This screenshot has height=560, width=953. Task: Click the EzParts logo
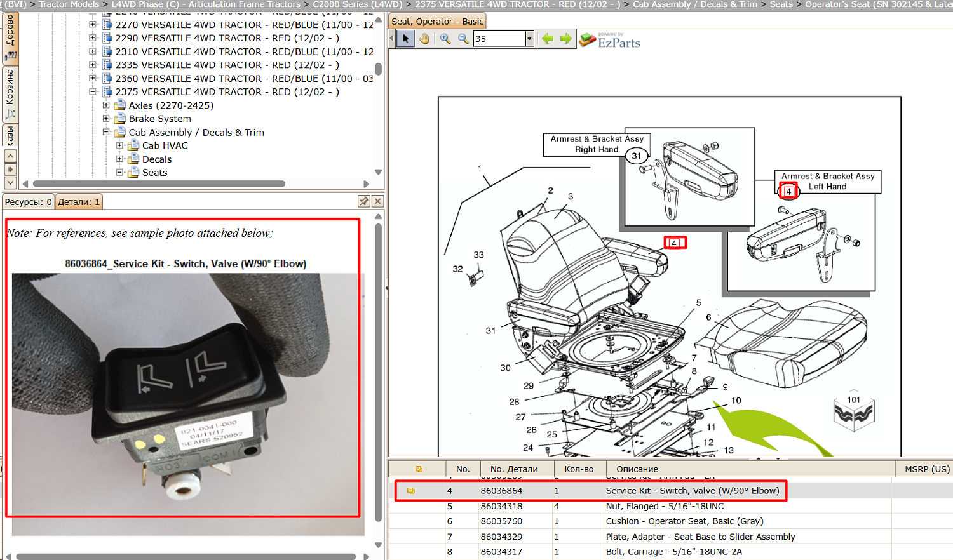click(x=610, y=40)
